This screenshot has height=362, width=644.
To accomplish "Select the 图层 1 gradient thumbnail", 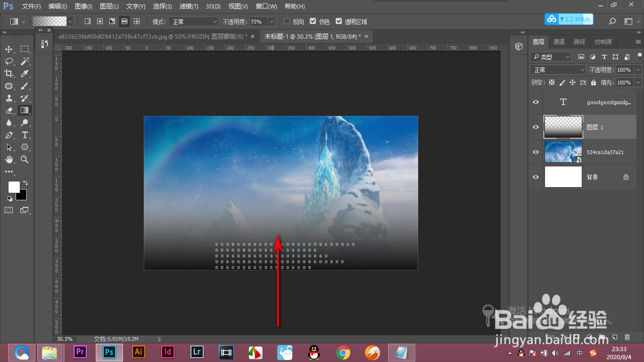I will [x=563, y=127].
